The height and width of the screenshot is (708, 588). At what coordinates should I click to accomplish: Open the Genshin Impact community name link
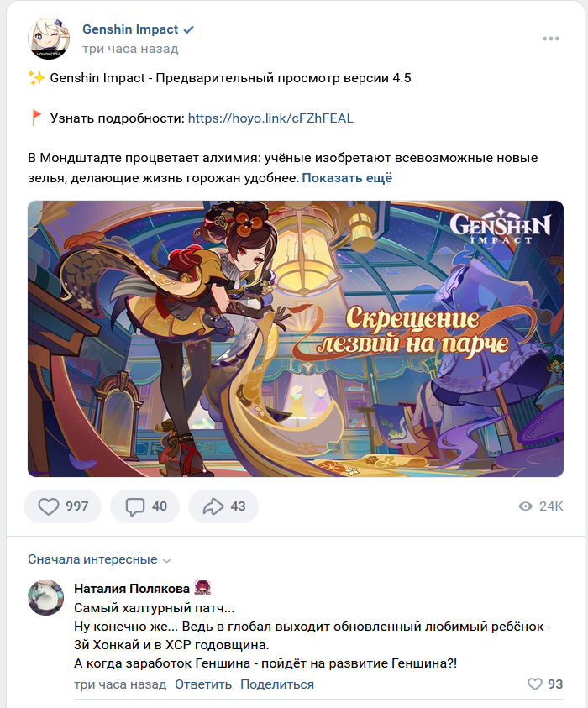(130, 29)
